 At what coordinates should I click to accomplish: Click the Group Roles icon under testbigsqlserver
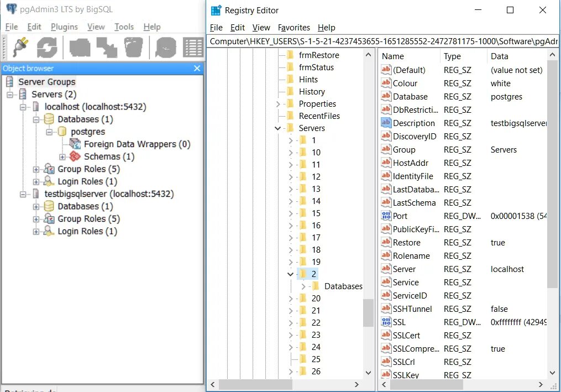click(x=49, y=218)
